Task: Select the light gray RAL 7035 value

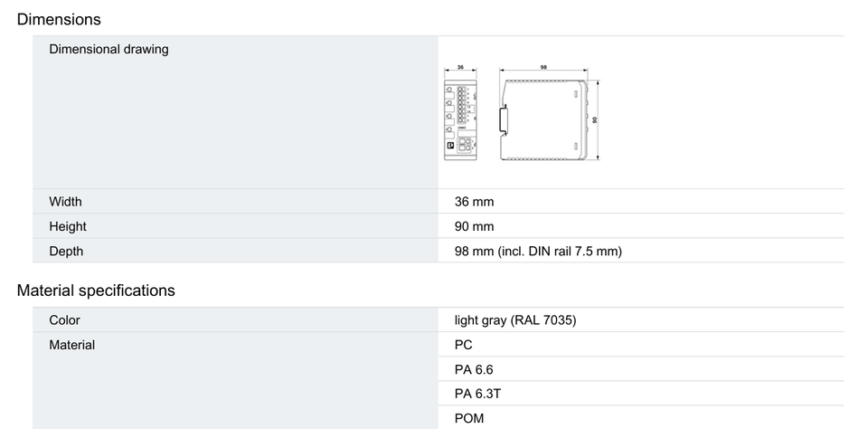Action: tap(515, 320)
